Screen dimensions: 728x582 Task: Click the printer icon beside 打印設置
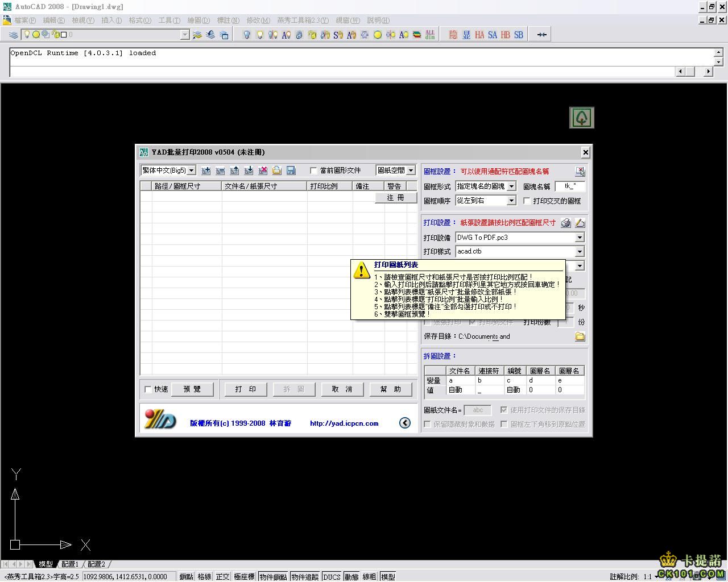pos(566,223)
